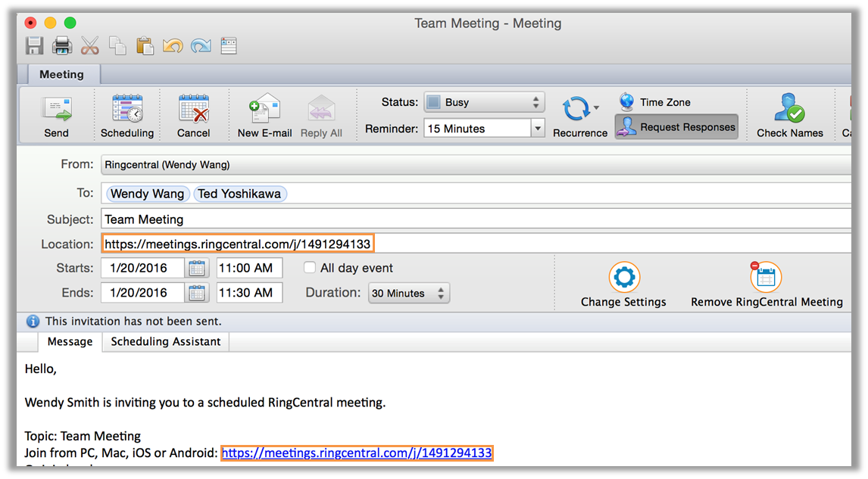Open the Ends date calendar picker
868x479 pixels.
click(x=196, y=293)
